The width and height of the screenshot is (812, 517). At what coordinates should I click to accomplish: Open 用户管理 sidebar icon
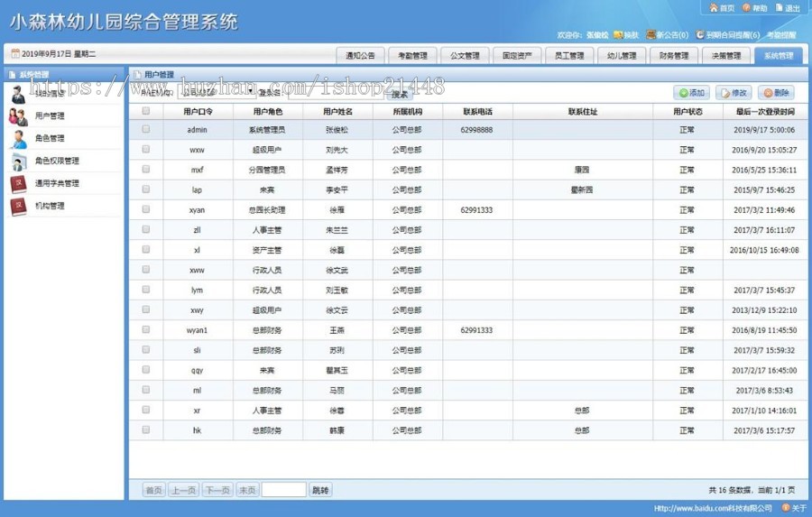pyautogui.click(x=18, y=116)
